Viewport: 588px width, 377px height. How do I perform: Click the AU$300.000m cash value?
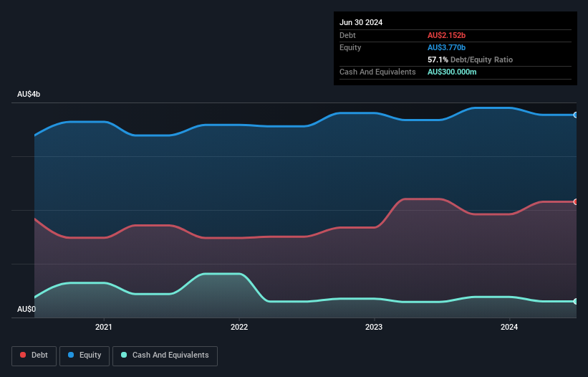pos(452,72)
